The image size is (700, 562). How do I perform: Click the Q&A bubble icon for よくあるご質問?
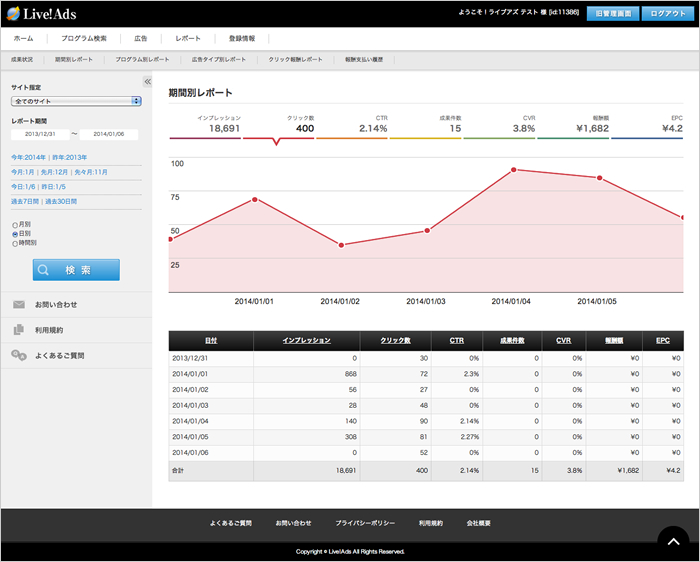19,355
